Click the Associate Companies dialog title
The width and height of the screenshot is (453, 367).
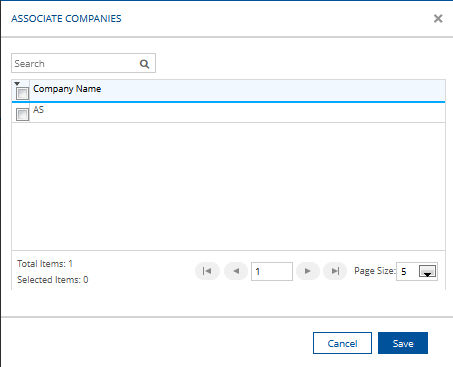coord(66,19)
